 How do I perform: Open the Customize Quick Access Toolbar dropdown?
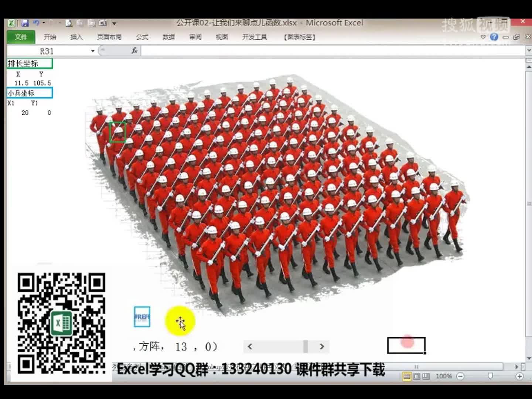coord(114,23)
